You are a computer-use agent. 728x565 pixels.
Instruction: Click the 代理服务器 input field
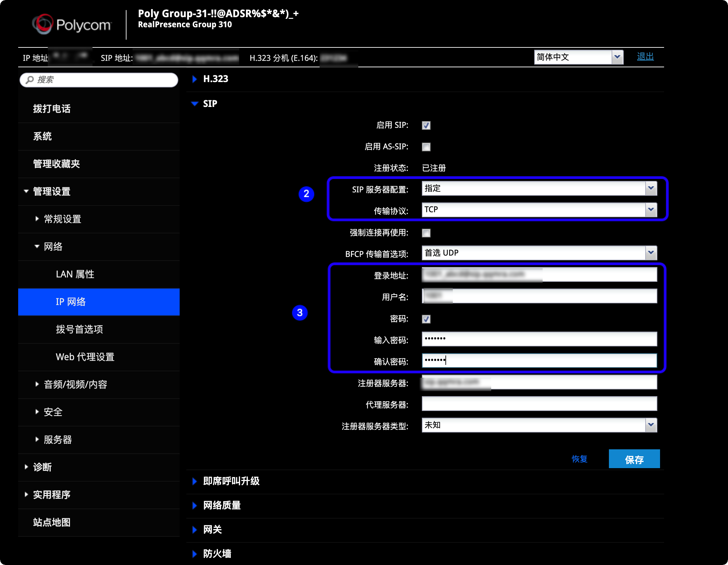539,404
